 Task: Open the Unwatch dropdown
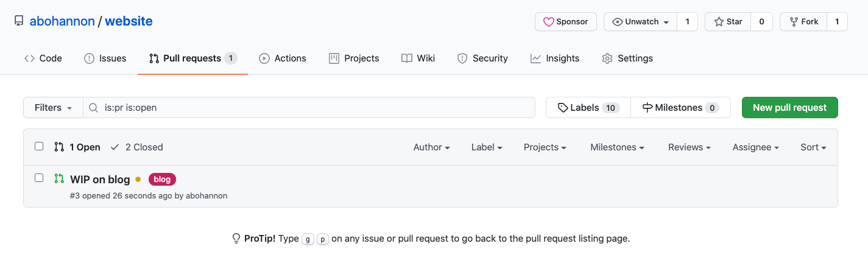coord(641,21)
